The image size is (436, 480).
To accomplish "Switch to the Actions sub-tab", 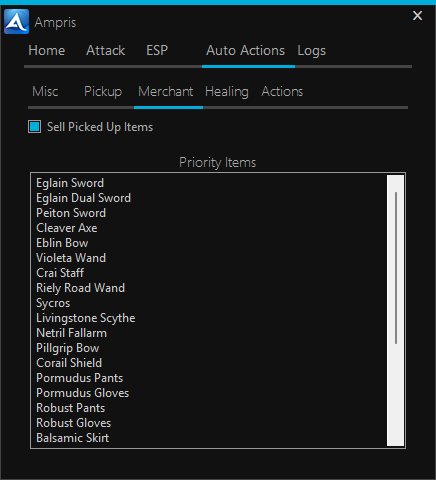I will 282,91.
